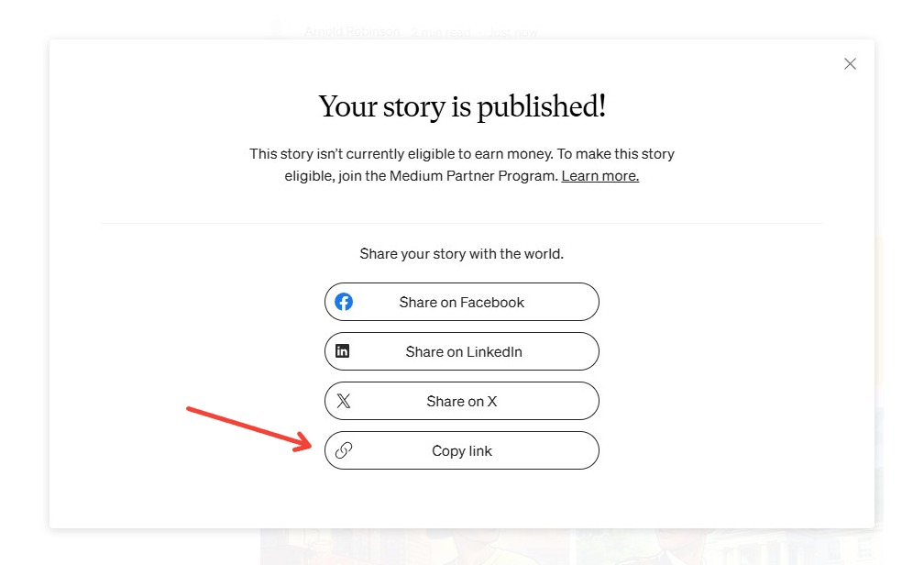This screenshot has height=565, width=924.
Task: Click the "Medium Partner Program" text
Action: [x=485, y=176]
